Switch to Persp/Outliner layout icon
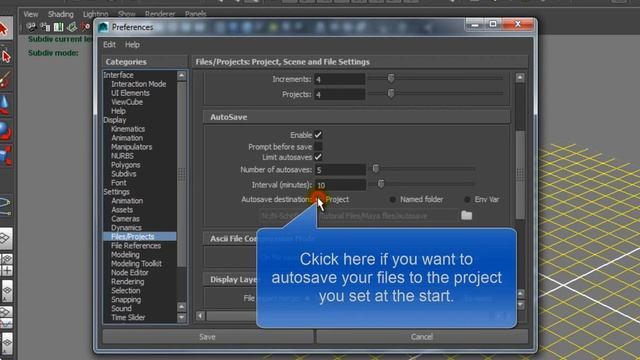 pos(7,291)
